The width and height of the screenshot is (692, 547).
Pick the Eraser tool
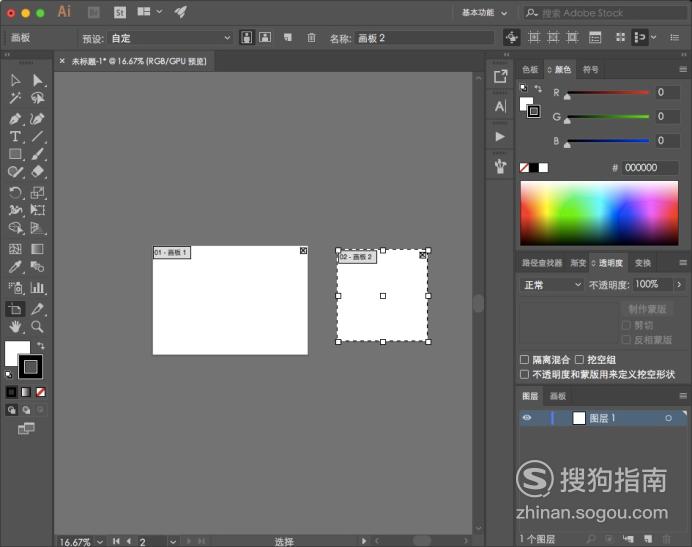click(x=38, y=171)
